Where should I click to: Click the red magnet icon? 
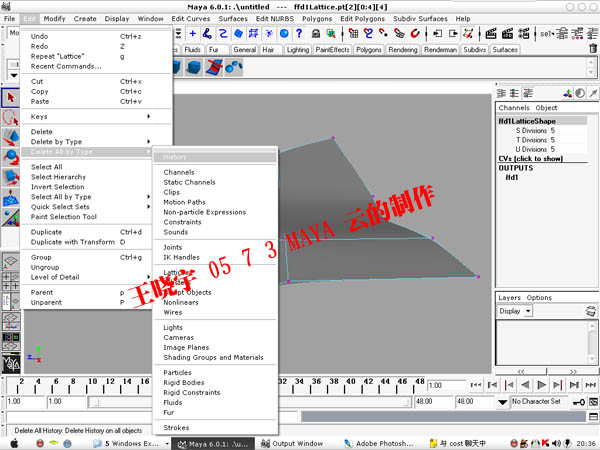[x=415, y=34]
